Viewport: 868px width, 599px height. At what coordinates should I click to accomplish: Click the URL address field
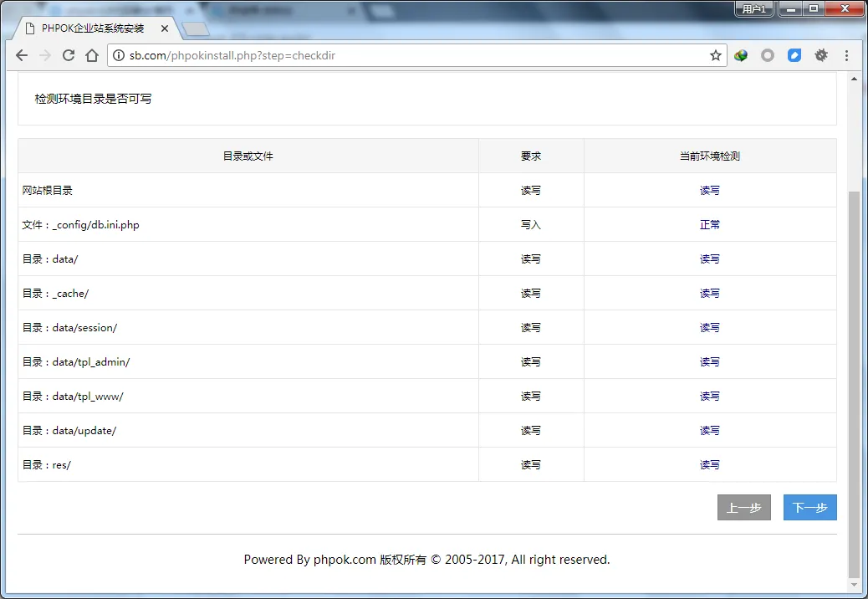coord(418,55)
